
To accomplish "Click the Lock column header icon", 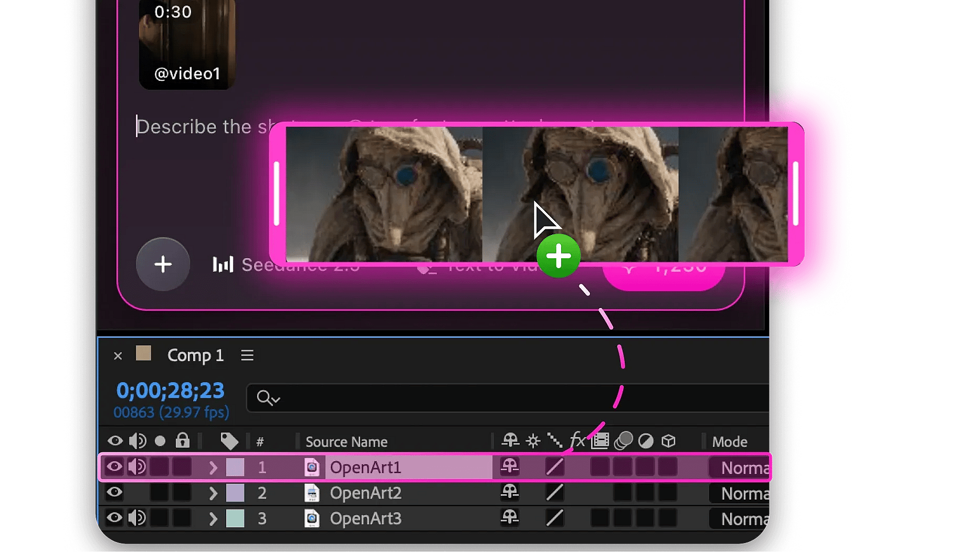I will [x=183, y=440].
